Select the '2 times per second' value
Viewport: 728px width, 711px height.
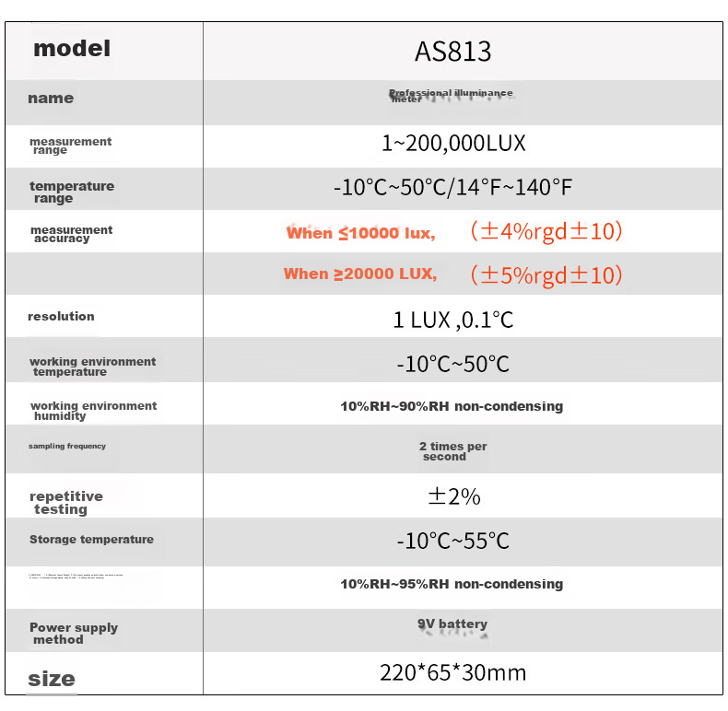click(452, 451)
